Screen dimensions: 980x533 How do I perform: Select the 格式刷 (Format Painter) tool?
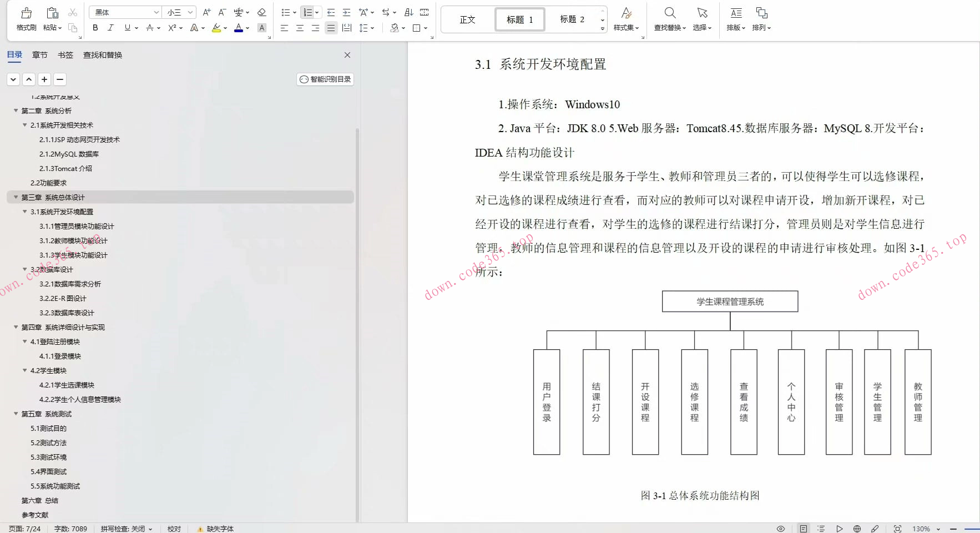[26, 17]
